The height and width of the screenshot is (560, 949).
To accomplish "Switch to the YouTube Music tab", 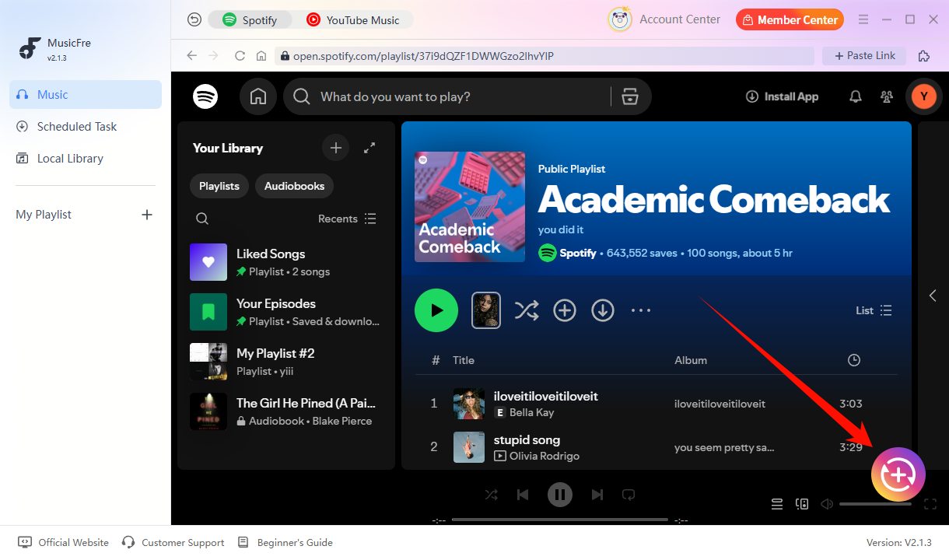I will [x=353, y=20].
